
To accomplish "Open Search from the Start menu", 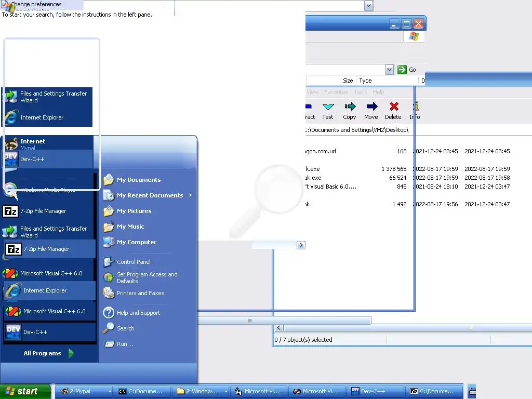I will (125, 328).
